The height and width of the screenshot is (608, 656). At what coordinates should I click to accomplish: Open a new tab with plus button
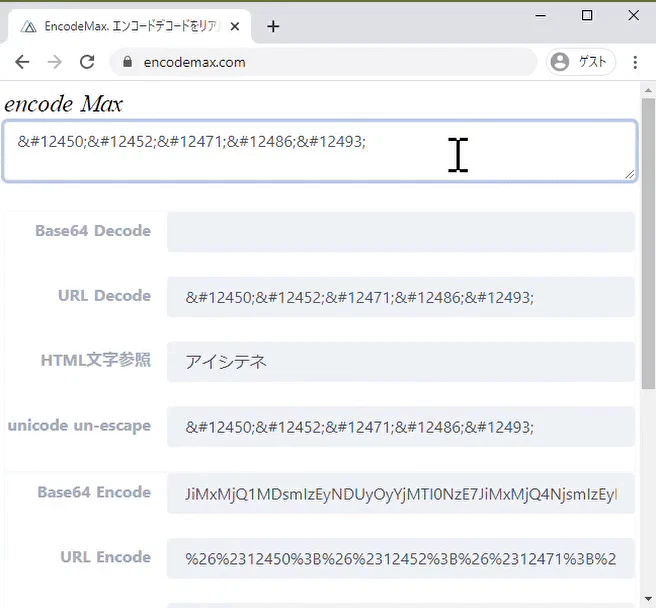point(273,27)
